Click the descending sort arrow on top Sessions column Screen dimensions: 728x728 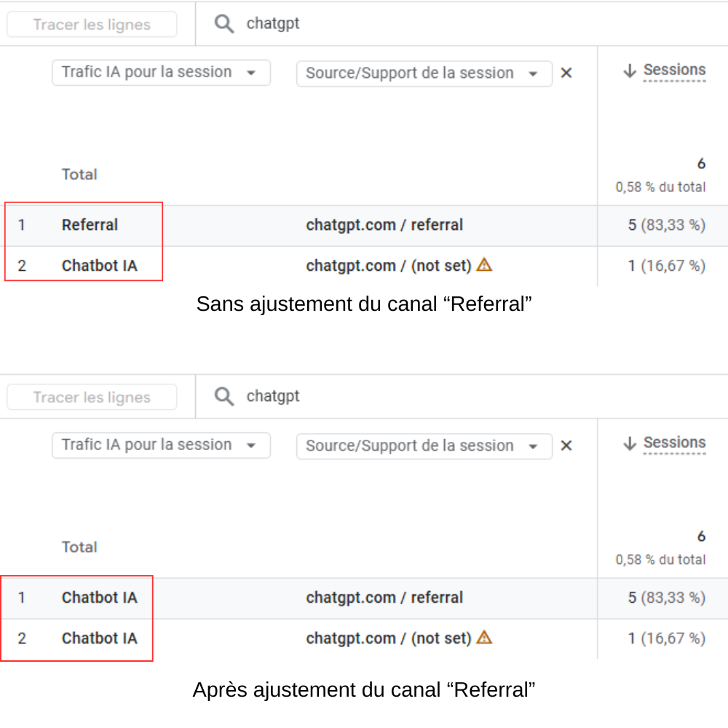pos(628,70)
